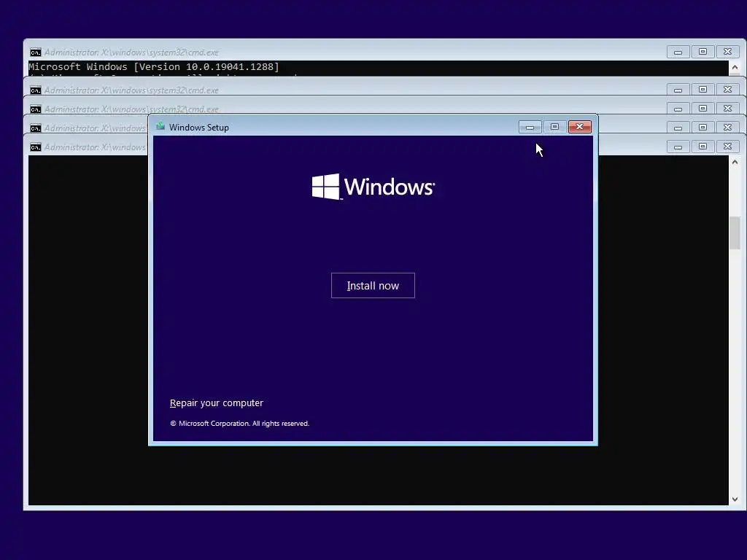Click the 'Microsoft Windows [Version 10.0.19041.1288]' line
Image resolution: width=747 pixels, height=560 pixels.
point(154,66)
